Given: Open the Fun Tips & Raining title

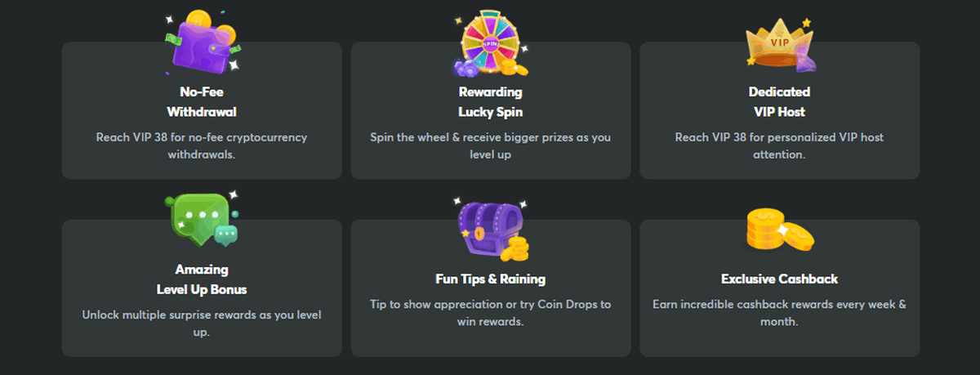Looking at the screenshot, I should click(490, 279).
